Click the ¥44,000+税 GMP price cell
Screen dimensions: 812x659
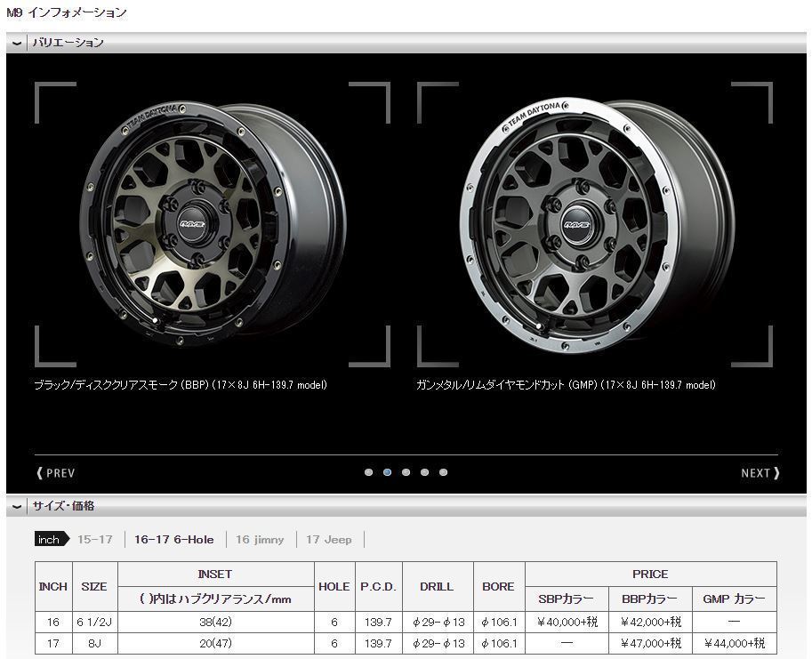735,643
